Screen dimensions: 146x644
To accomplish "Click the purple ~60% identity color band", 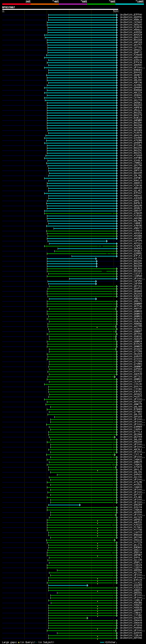I will (x=73, y=4).
